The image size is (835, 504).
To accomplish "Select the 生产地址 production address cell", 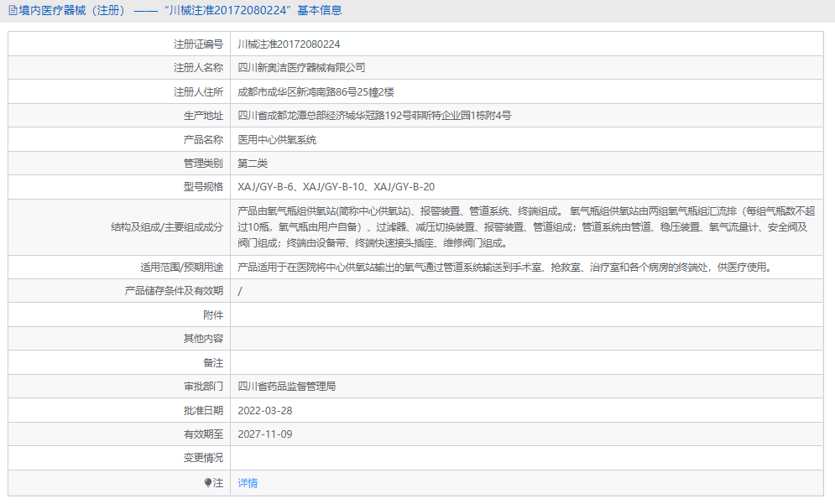I will coord(369,115).
